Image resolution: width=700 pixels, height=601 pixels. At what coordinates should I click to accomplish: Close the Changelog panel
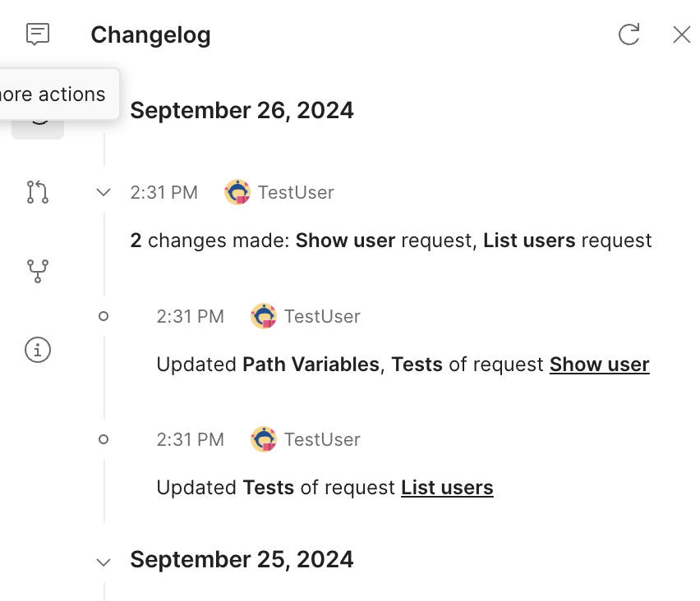pyautogui.click(x=681, y=34)
